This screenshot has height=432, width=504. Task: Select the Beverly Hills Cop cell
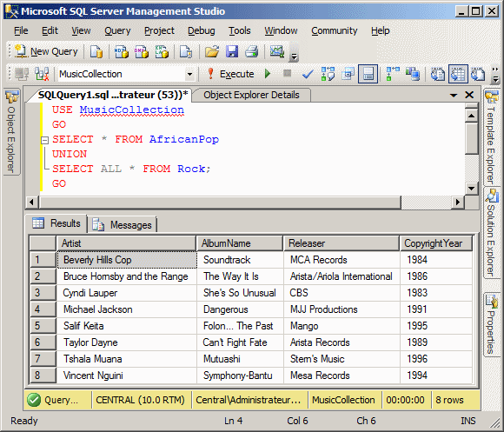[x=127, y=260]
